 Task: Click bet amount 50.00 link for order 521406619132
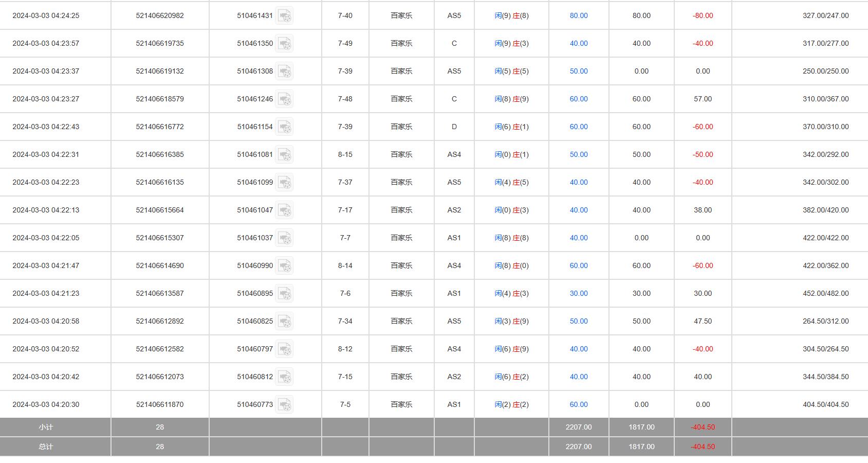[579, 71]
